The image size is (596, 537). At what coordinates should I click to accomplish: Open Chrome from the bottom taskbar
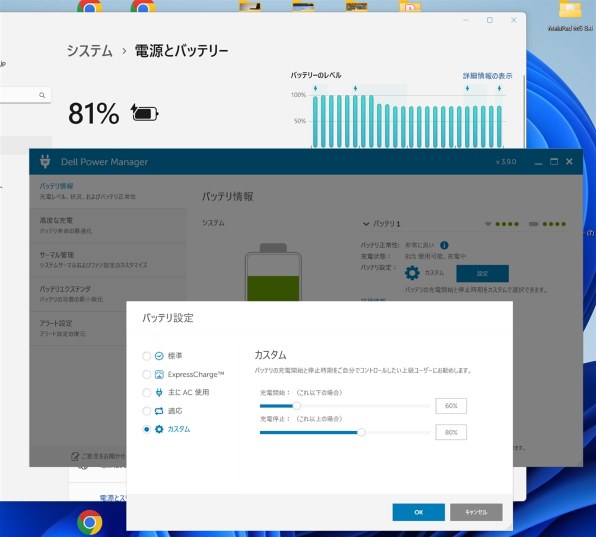click(x=89, y=522)
